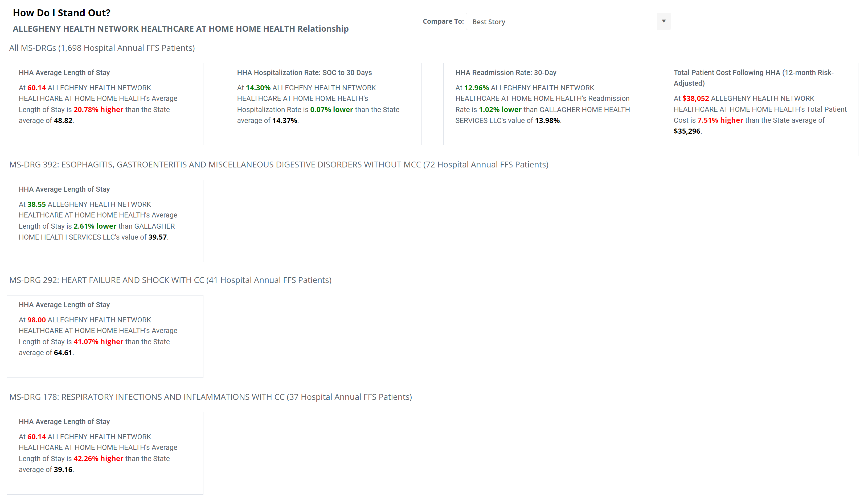
Task: Click the 'Compare To:' label
Action: coord(443,21)
